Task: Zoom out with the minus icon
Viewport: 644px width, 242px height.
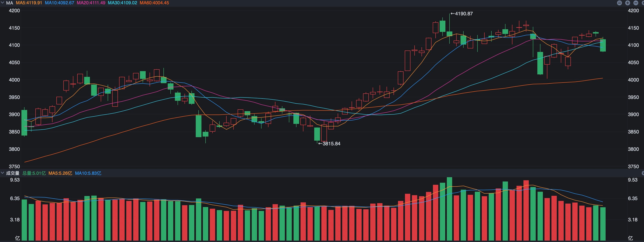Action: 635,3
